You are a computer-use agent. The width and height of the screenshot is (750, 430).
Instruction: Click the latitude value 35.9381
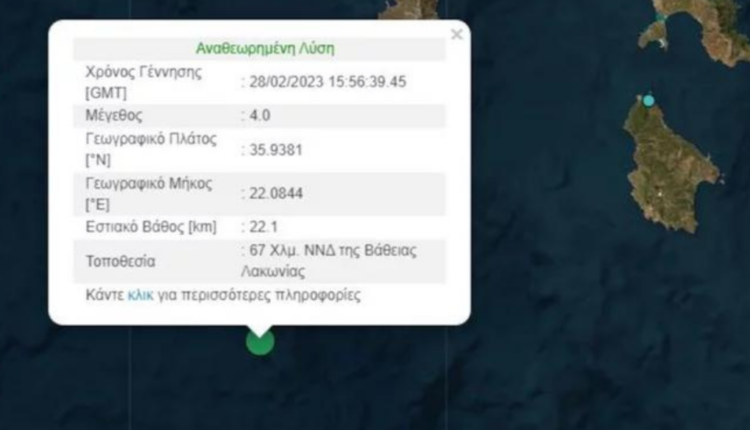click(x=276, y=150)
